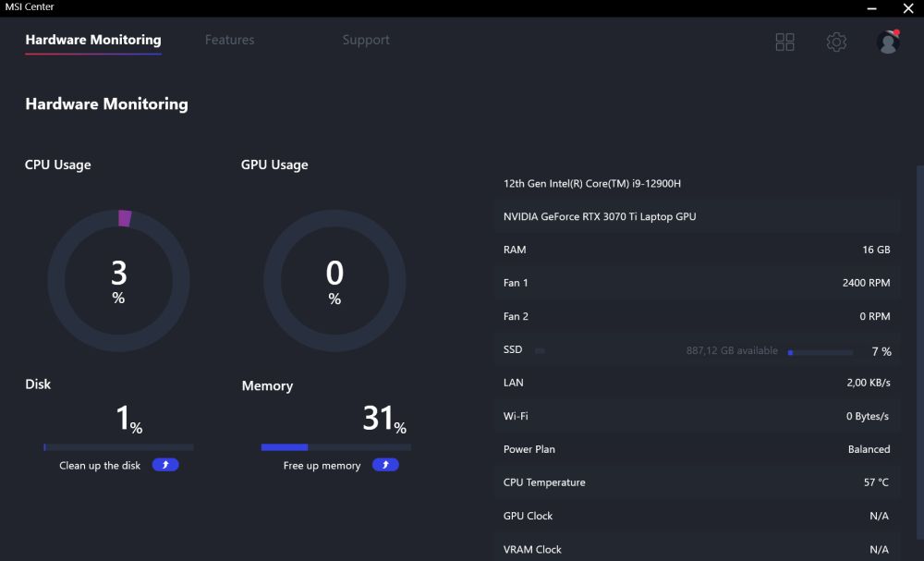This screenshot has height=561, width=924.
Task: Click the SSD usage bar
Action: 821,352
